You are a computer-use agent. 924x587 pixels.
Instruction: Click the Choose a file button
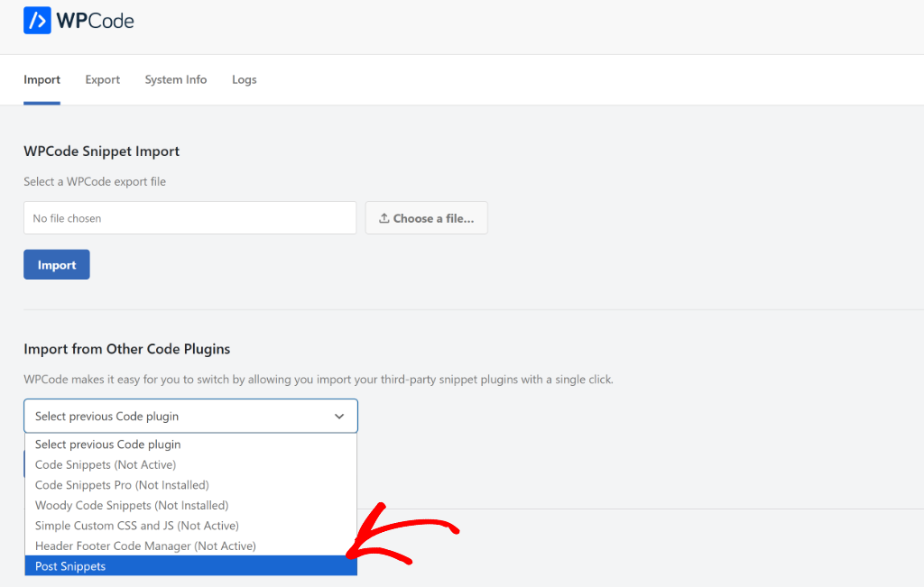coord(426,218)
